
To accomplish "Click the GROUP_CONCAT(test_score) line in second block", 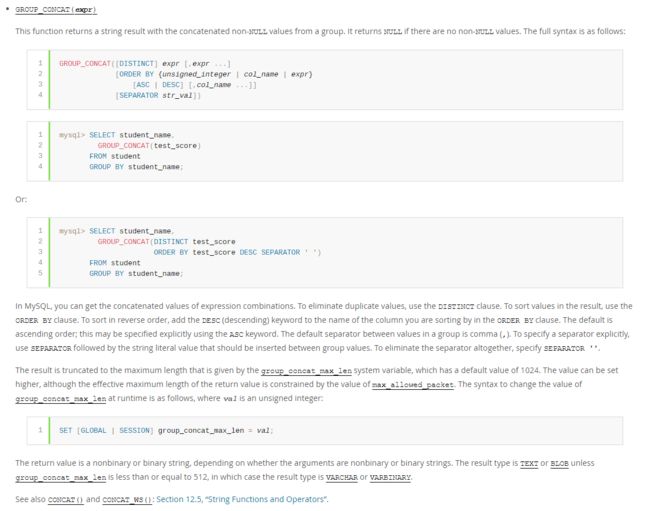I will click(149, 145).
